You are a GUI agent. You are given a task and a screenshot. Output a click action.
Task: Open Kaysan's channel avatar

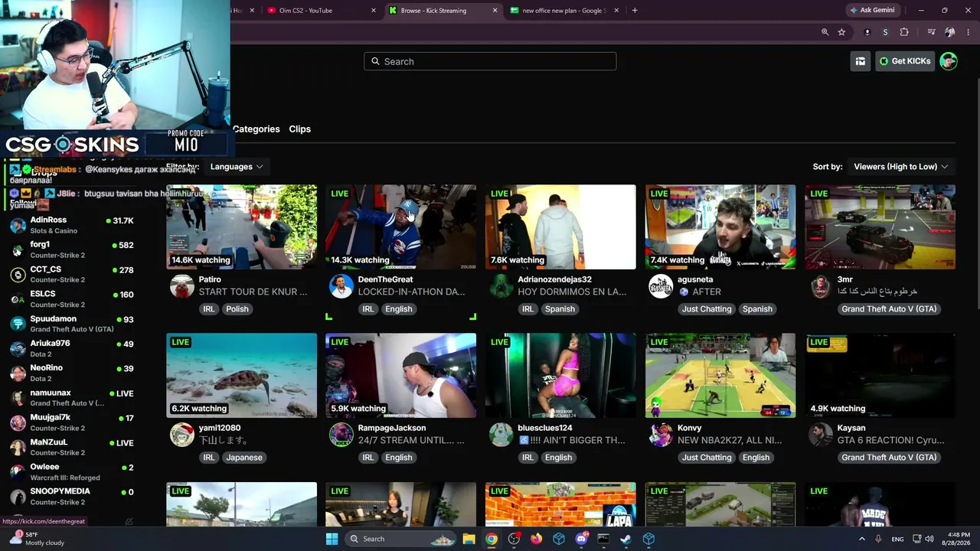click(x=821, y=435)
